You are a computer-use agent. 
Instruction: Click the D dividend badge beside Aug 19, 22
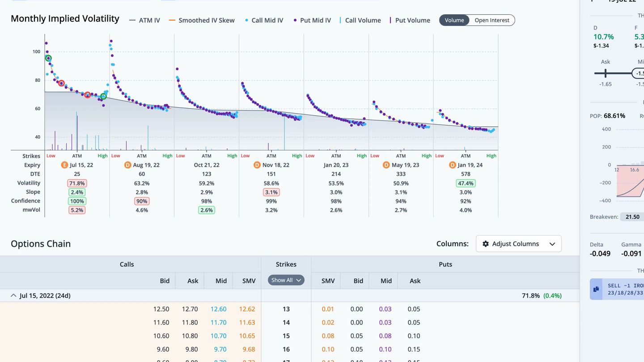coord(127,165)
